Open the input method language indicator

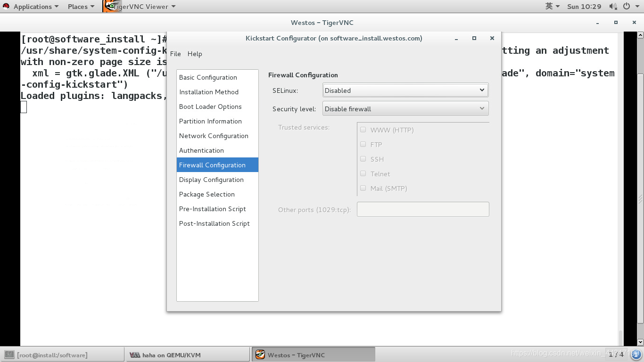pos(553,6)
